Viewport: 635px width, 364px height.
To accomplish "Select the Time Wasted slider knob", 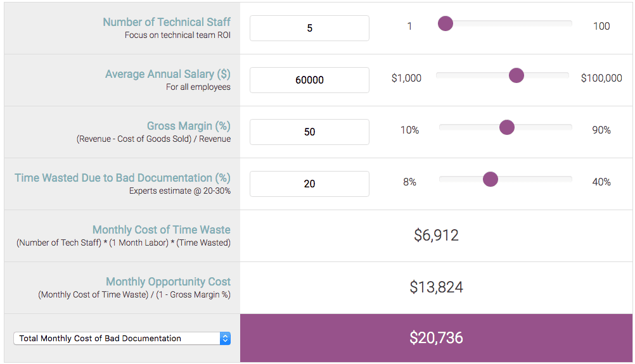I will (x=491, y=180).
